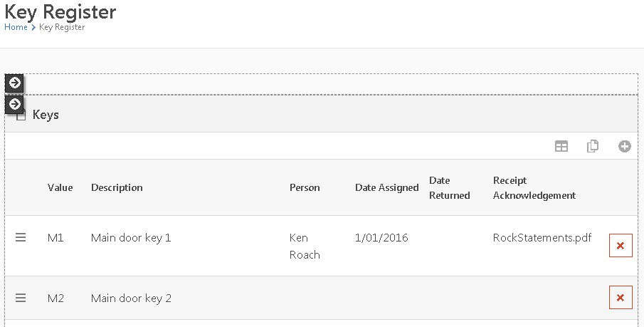The image size is (644, 327).
Task: Click the Description column header
Action: pyautogui.click(x=117, y=187)
